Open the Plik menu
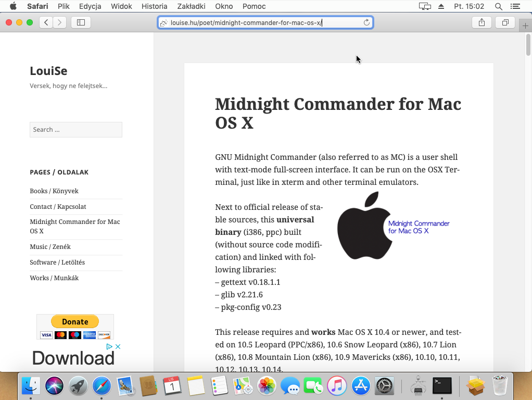The height and width of the screenshot is (400, 532). click(x=64, y=6)
